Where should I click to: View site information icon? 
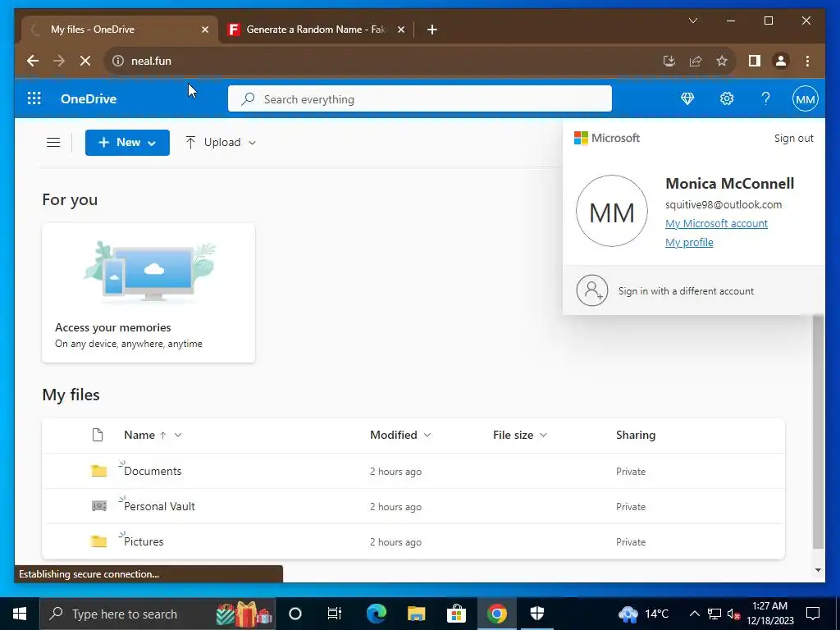118,61
